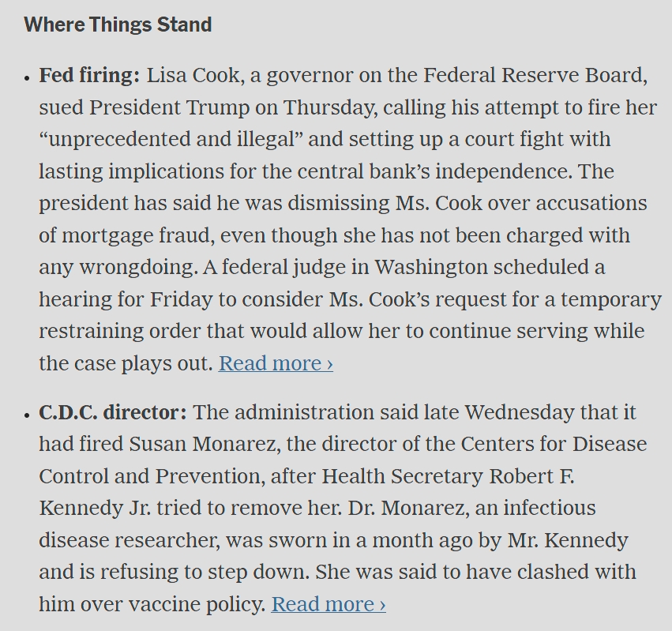Click the bullet point before Fed firing
The height and width of the screenshot is (631, 672).
[x=28, y=77]
